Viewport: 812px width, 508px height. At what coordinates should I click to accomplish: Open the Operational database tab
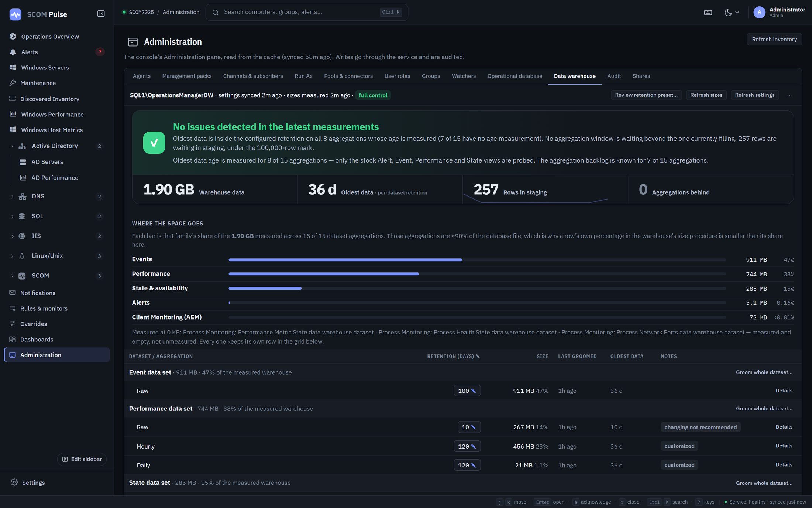click(515, 76)
